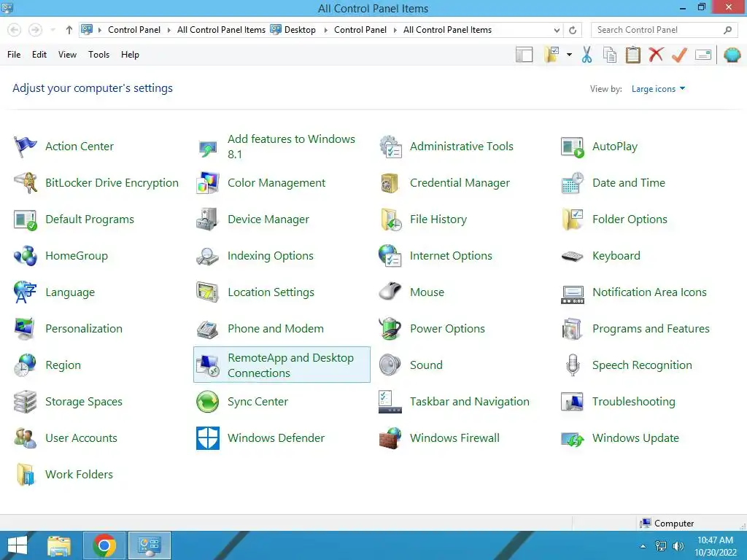747x560 pixels.
Task: Open Device Manager icon
Action: click(208, 219)
